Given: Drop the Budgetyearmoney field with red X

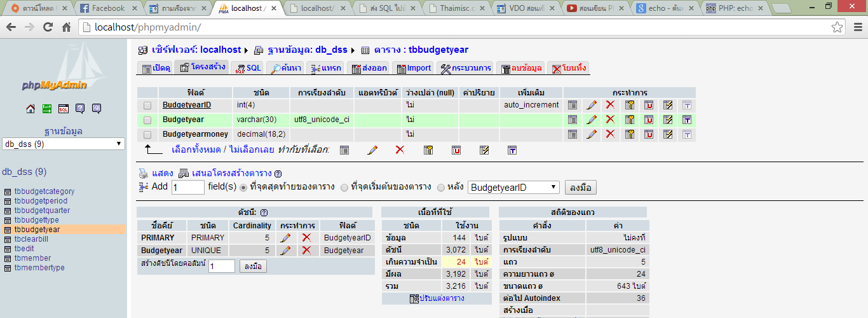Looking at the screenshot, I should (x=610, y=134).
